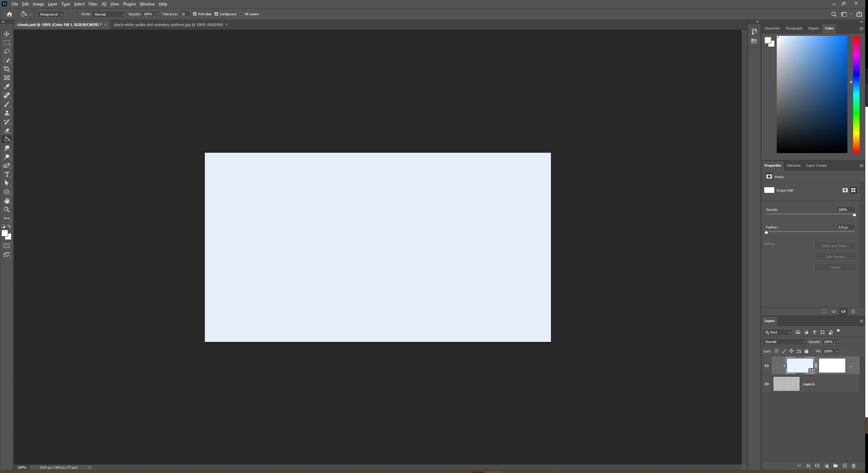Switch to the polka-dot pattern document tab
Viewport: 868px width, 473px height.
click(168, 25)
